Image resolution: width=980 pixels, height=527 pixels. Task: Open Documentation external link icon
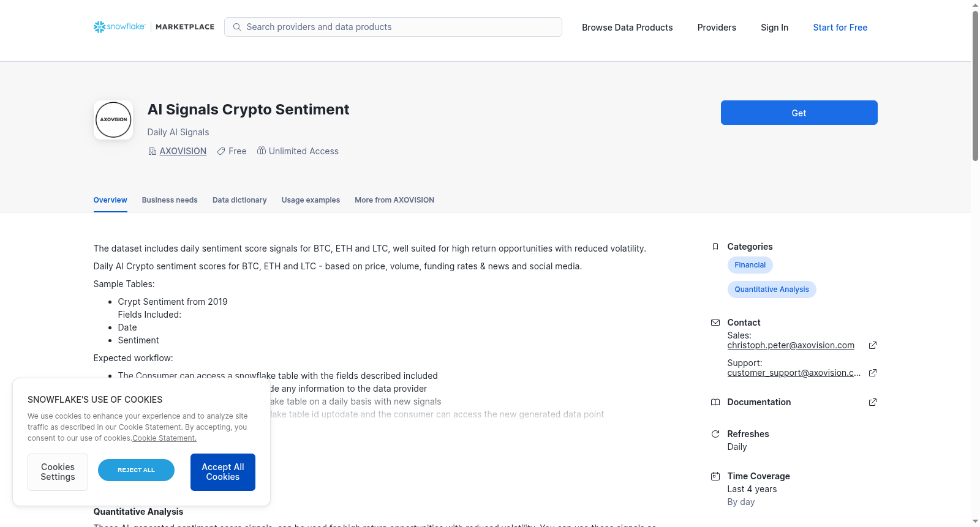tap(873, 402)
